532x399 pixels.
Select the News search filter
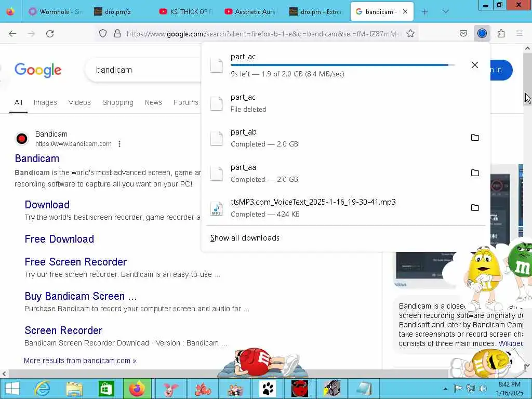[153, 102]
